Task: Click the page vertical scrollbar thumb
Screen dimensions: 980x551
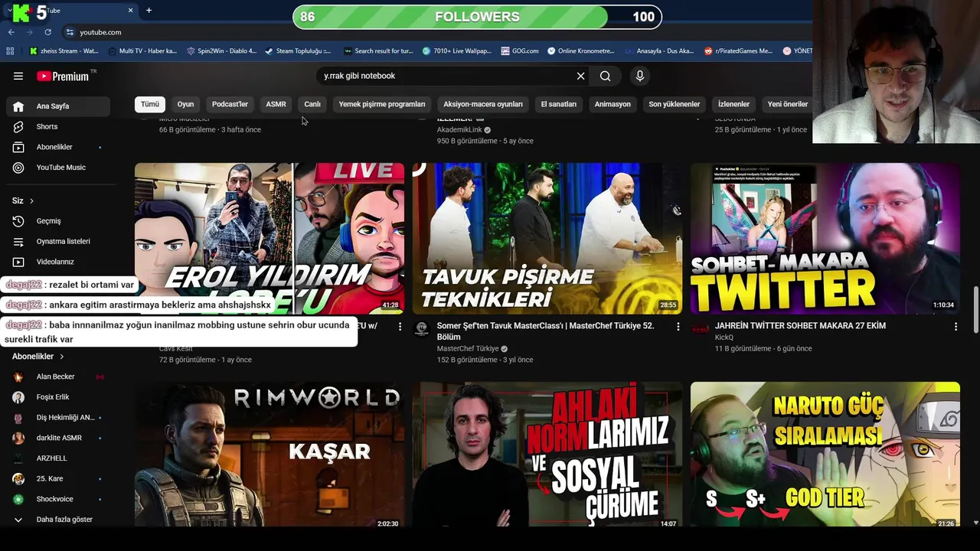Action: 975,310
